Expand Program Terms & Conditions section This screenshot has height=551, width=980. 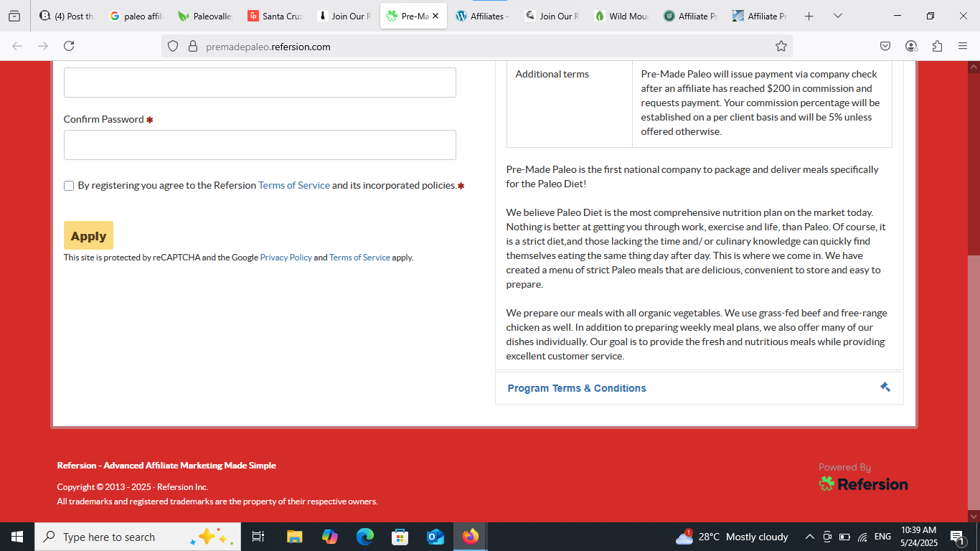[x=699, y=388]
